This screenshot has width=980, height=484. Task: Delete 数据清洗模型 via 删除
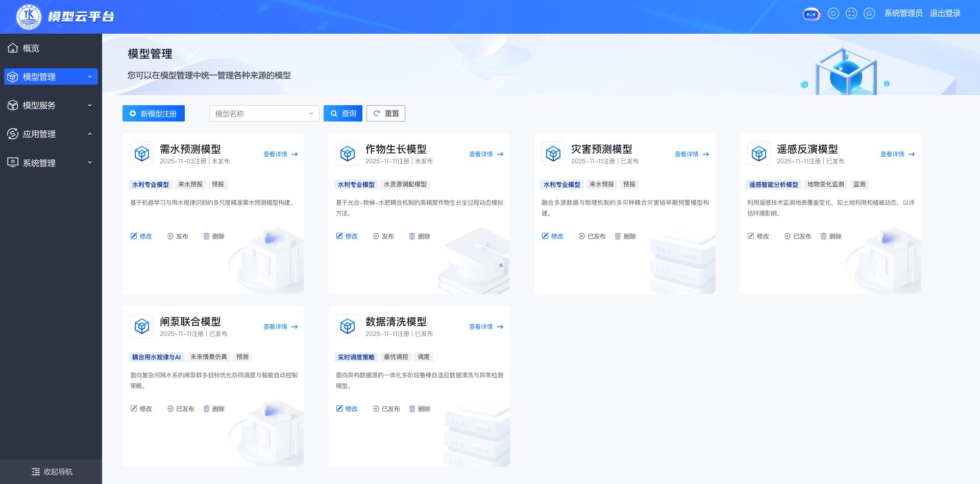[x=420, y=409]
